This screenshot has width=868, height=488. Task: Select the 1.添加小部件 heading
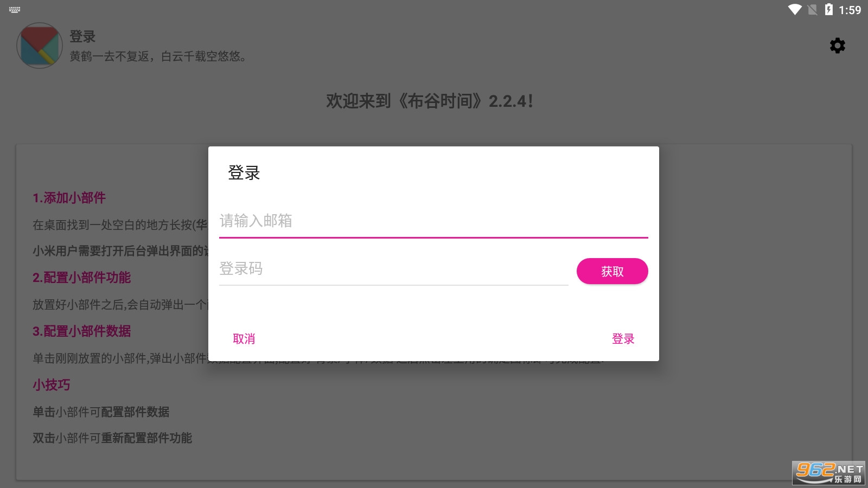[69, 198]
